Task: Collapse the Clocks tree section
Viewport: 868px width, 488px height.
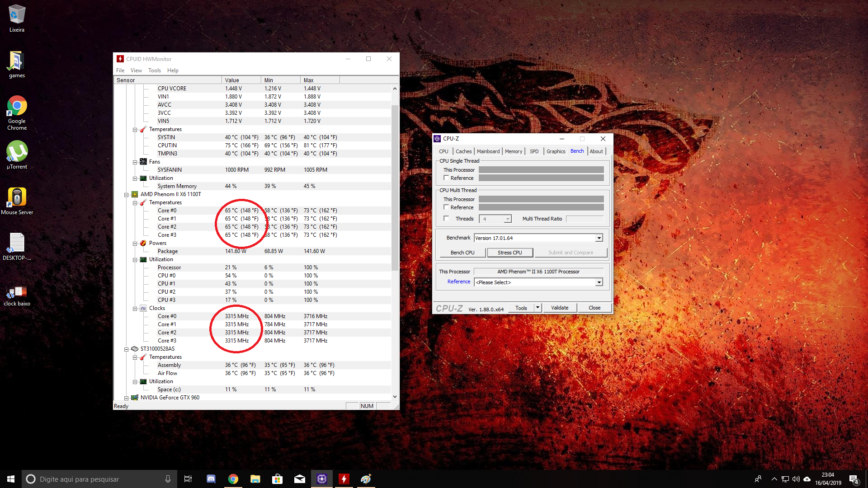Action: [135, 309]
